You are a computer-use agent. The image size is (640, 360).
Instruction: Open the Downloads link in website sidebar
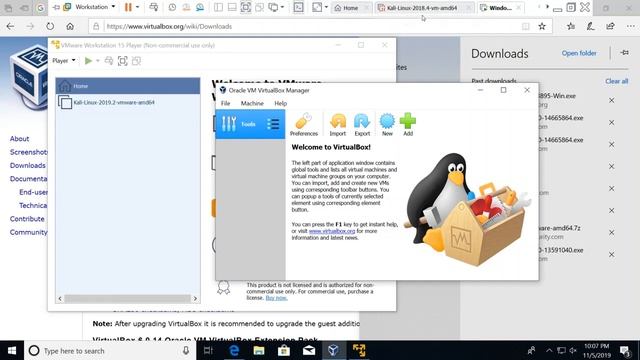27,165
